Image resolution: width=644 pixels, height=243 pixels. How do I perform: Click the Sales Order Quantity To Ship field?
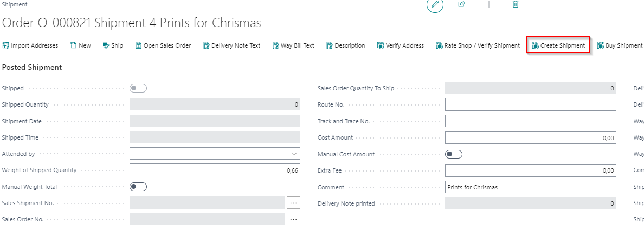[x=531, y=88]
